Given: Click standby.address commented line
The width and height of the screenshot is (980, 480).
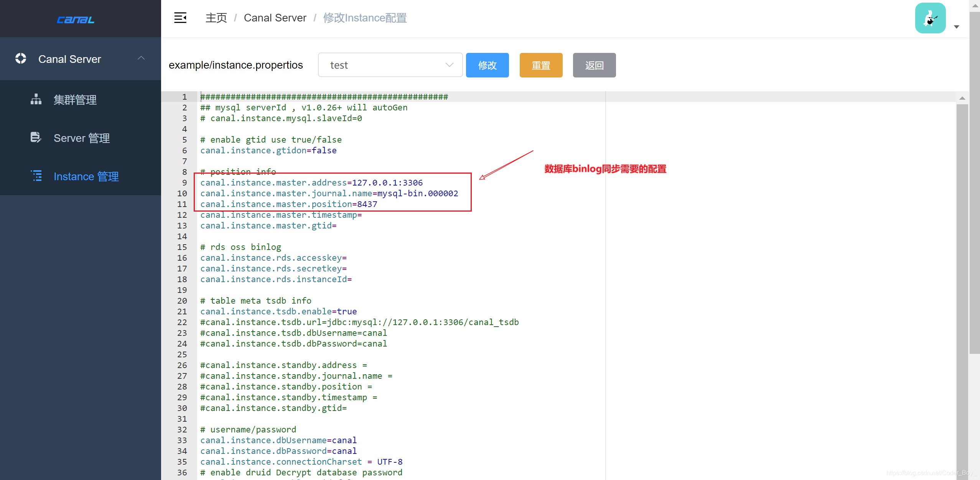Looking at the screenshot, I should (x=284, y=365).
